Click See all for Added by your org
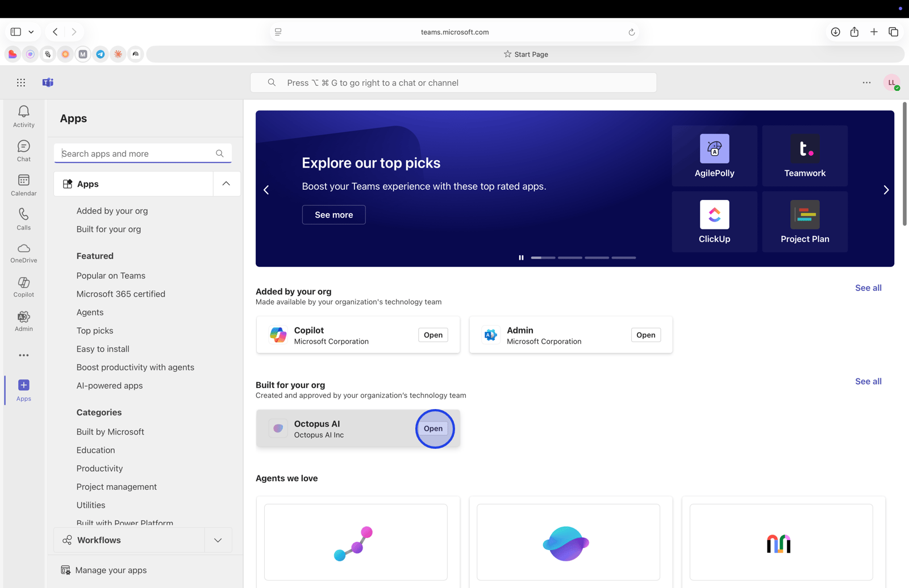The image size is (909, 588). coord(868,288)
